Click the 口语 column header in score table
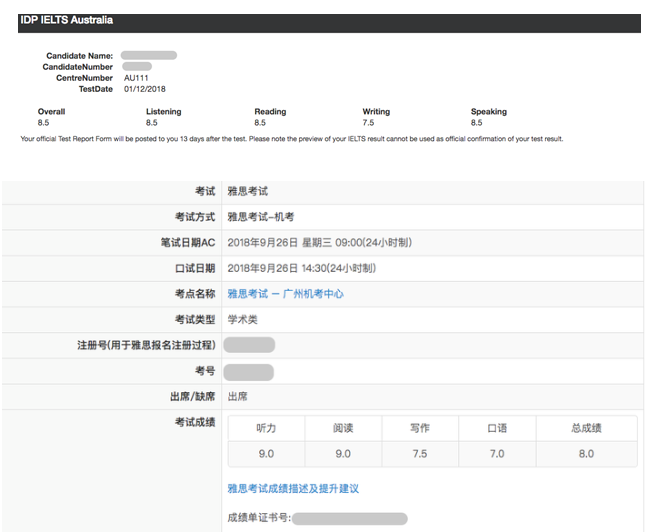The image size is (663, 532). (x=497, y=428)
